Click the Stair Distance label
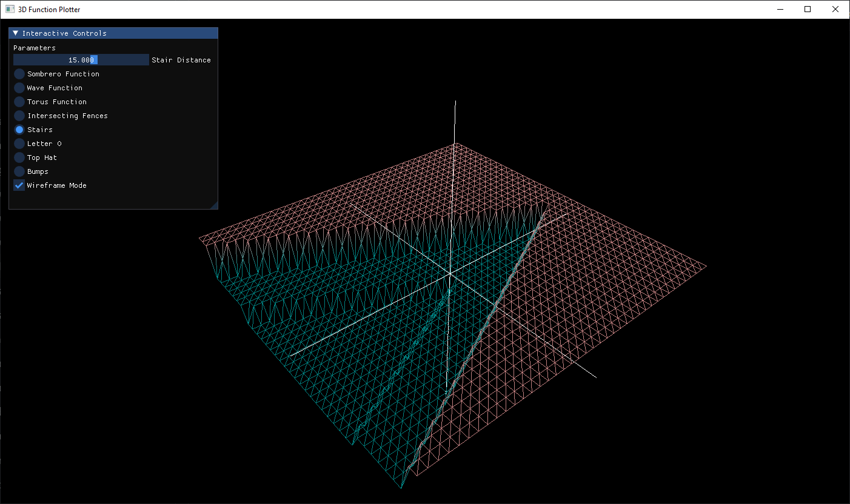Viewport: 850px width, 504px height. coord(181,59)
